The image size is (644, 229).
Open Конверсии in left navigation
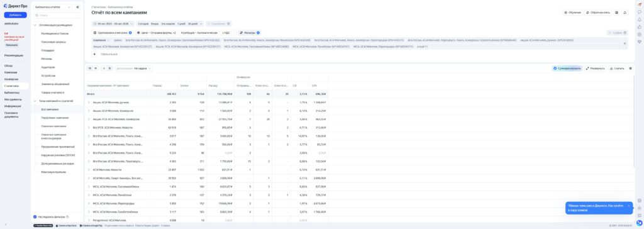click(x=11, y=79)
